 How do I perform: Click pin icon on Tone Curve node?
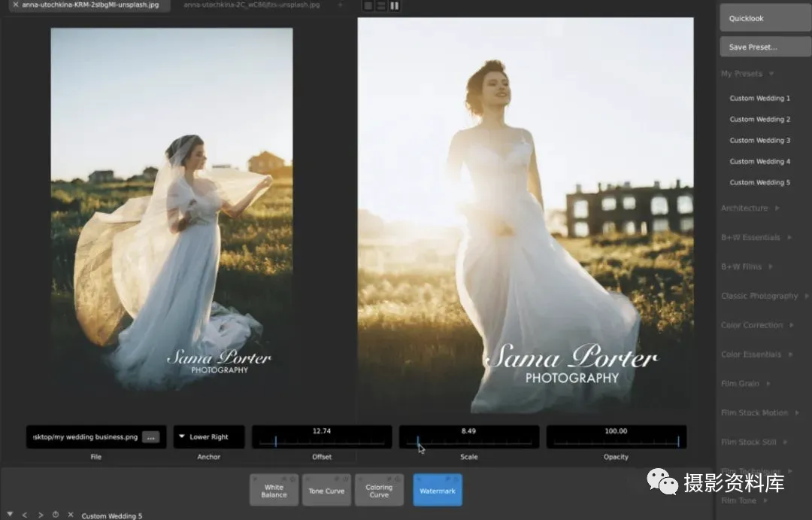click(x=337, y=479)
